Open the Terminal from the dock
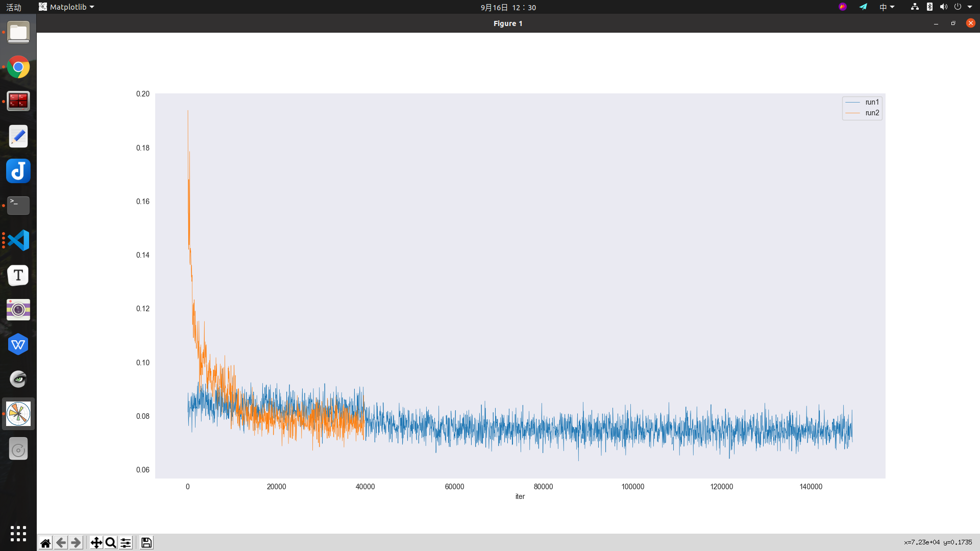 pos(18,205)
